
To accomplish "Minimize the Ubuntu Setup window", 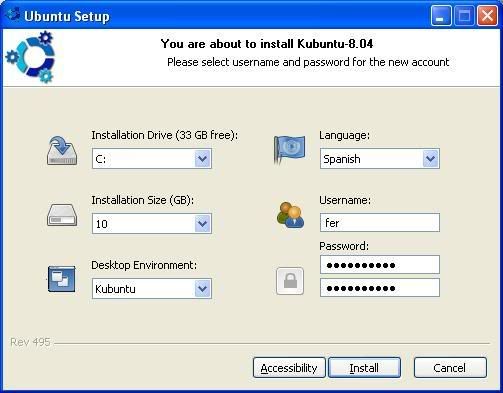I will 441,16.
